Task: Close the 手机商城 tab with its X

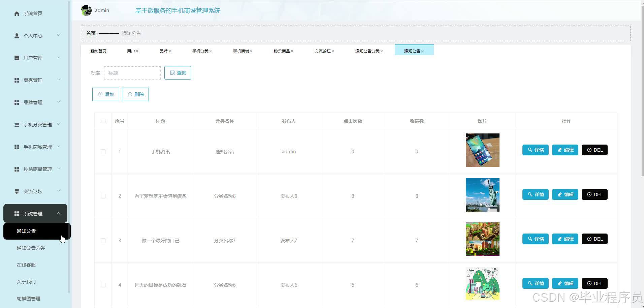Action: [251, 51]
